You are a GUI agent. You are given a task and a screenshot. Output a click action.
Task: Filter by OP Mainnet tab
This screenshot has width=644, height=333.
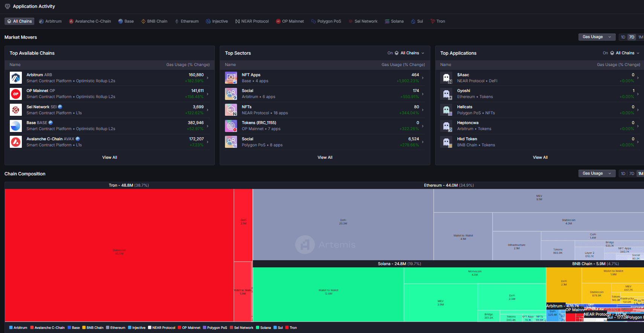pyautogui.click(x=290, y=21)
